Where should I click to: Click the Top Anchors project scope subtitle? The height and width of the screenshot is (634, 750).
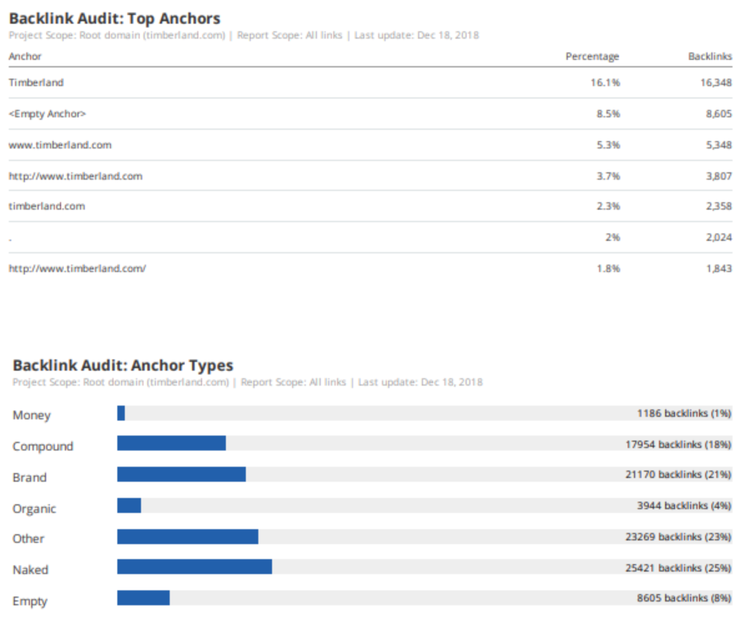(x=244, y=35)
